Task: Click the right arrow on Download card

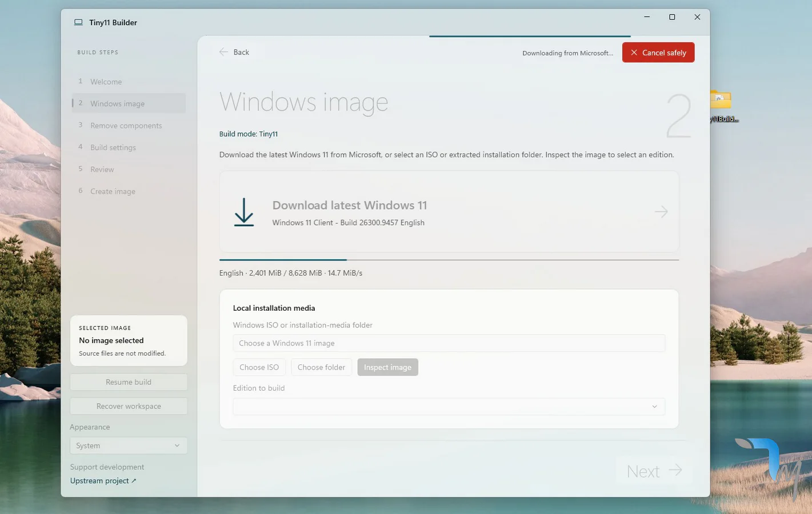Action: 661,212
